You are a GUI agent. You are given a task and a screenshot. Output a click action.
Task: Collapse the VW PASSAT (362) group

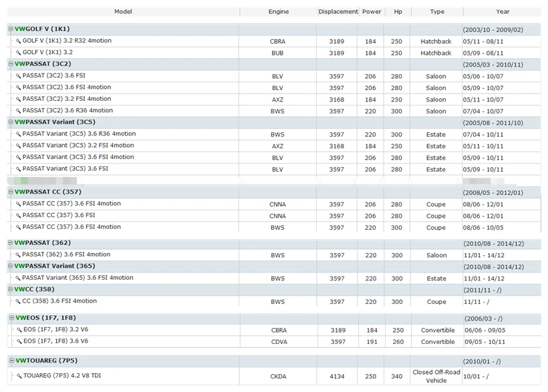click(x=11, y=243)
